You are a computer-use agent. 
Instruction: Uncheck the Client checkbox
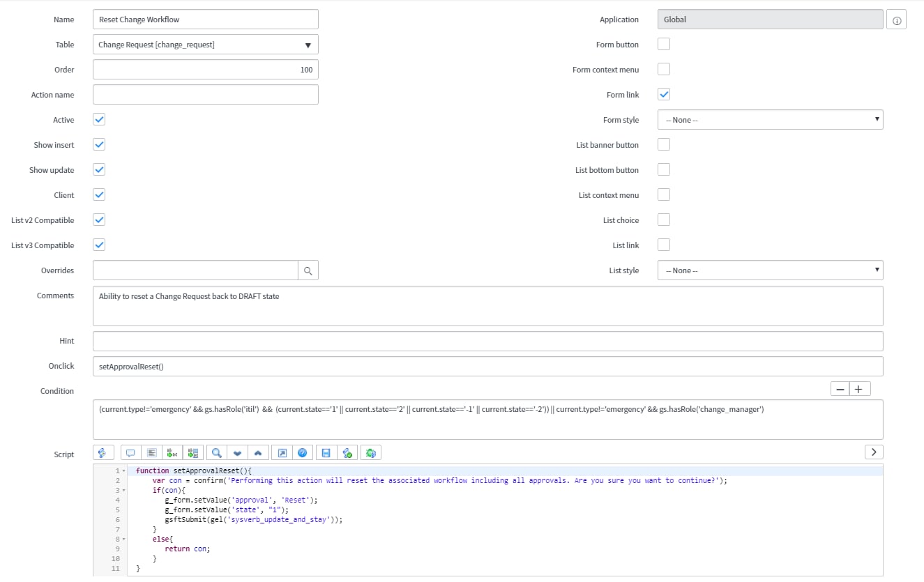pyautogui.click(x=99, y=195)
